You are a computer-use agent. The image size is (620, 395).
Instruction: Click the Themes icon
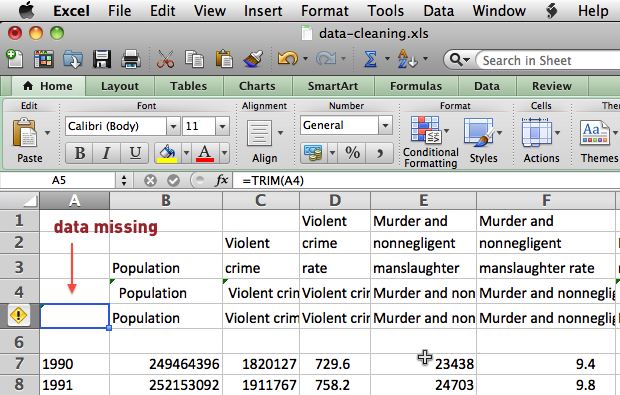tap(594, 133)
